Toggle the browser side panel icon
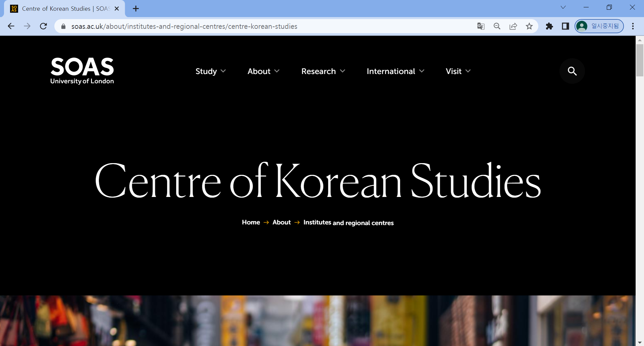 point(566,26)
